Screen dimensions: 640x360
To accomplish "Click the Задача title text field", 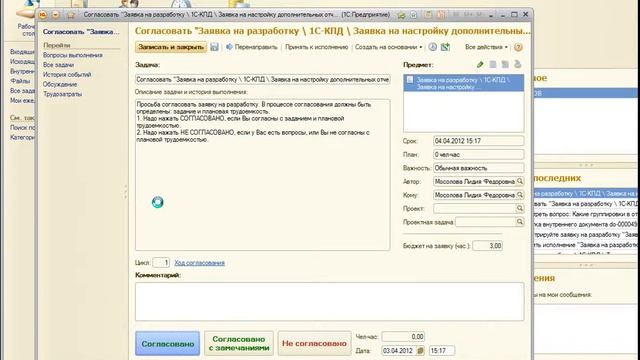I will point(263,79).
